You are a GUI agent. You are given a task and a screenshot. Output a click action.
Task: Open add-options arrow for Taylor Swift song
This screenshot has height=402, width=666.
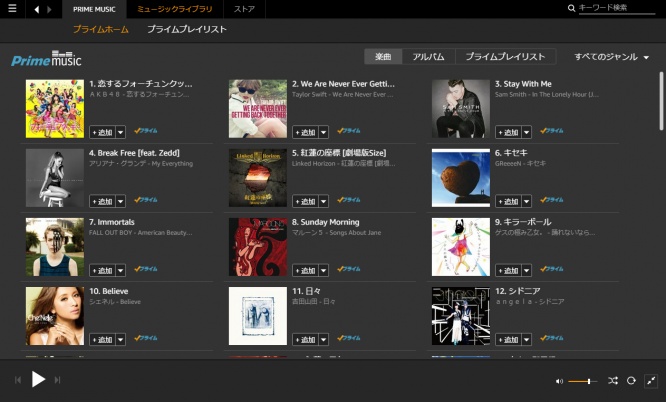(x=324, y=132)
